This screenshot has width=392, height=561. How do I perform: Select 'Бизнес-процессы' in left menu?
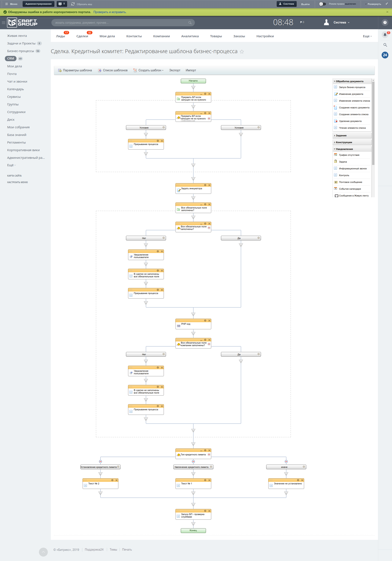[21, 51]
